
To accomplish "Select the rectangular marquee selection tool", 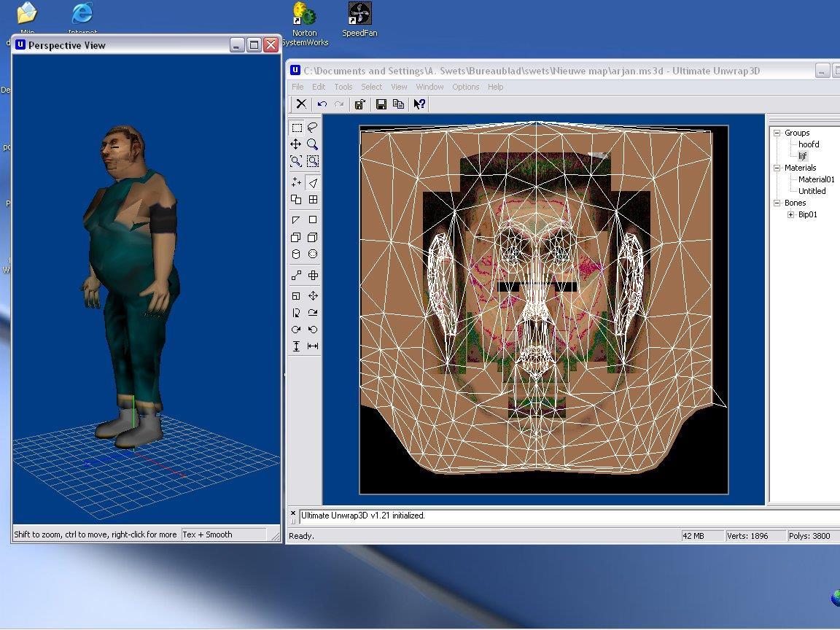I will (296, 128).
